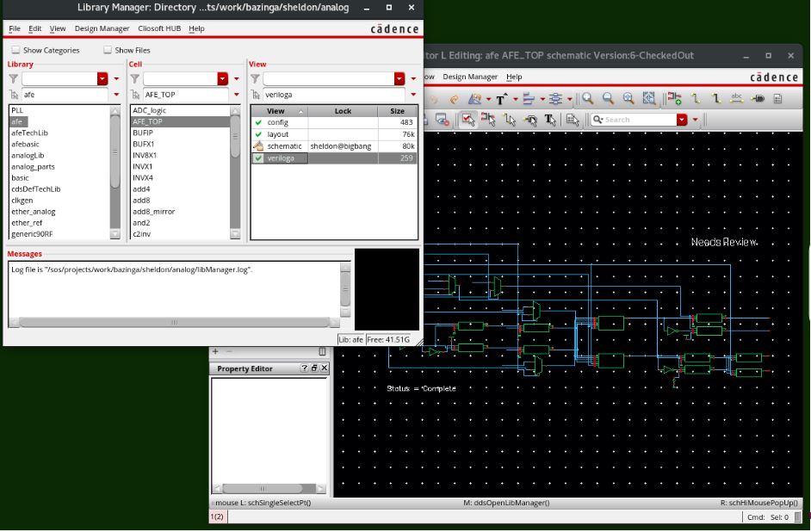Open the View filter options arrow
Screen dimensions: 811x532
coord(413,78)
